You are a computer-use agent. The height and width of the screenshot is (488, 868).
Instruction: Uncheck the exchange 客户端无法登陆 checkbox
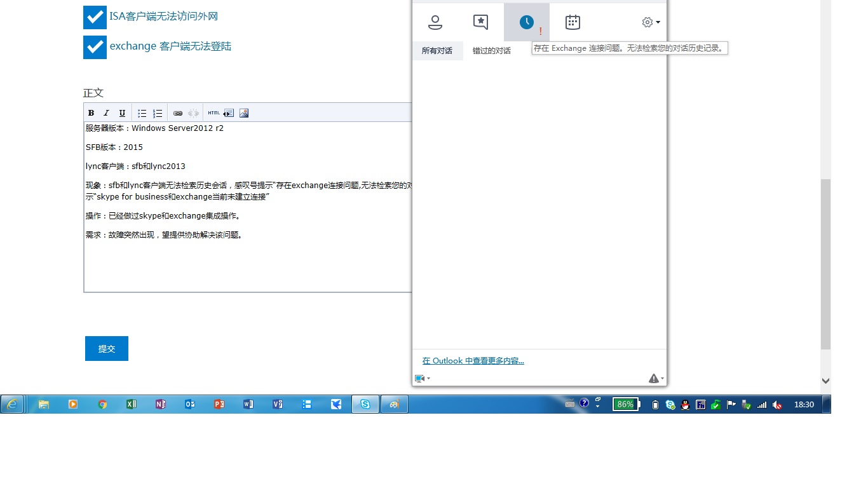tap(95, 47)
